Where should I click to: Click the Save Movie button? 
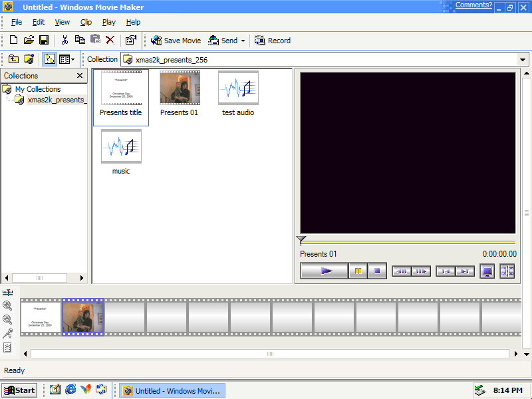176,41
